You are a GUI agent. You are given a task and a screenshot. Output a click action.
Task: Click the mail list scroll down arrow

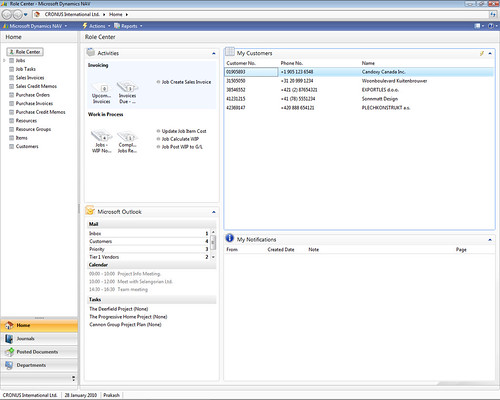pos(213,257)
